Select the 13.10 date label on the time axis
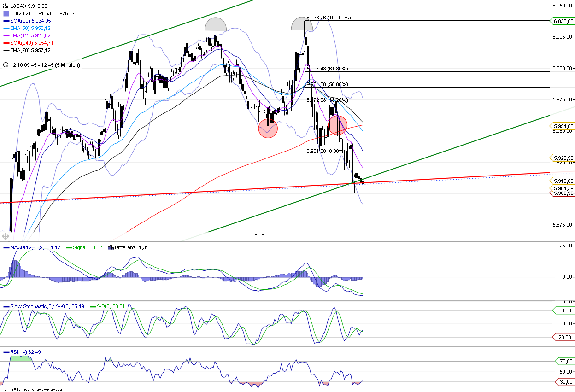 (258, 236)
